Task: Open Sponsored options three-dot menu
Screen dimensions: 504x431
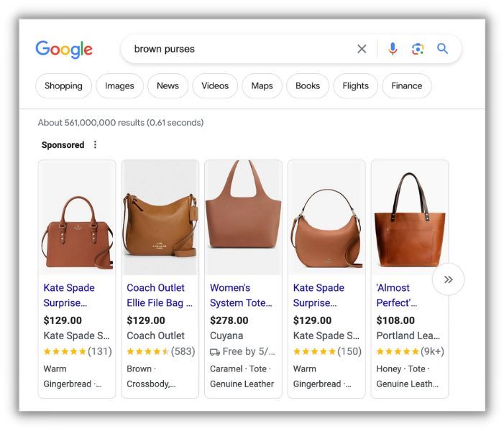Action: click(x=95, y=144)
